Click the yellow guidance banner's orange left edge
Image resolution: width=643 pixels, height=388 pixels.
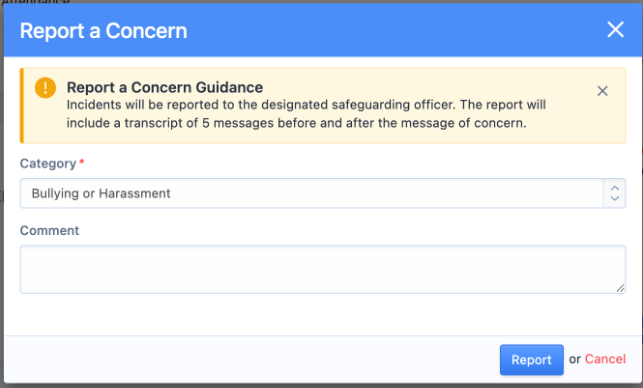click(22, 105)
